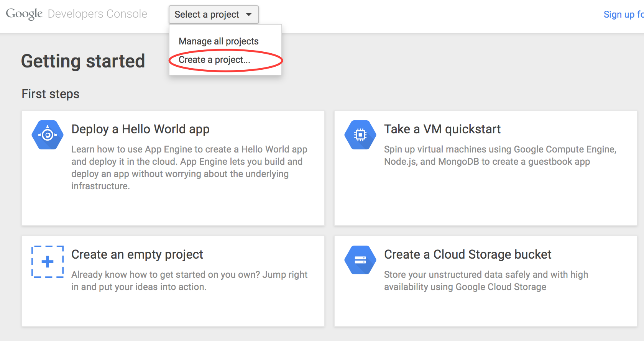Select the Create an empty project title
644x341 pixels.
pyautogui.click(x=137, y=254)
